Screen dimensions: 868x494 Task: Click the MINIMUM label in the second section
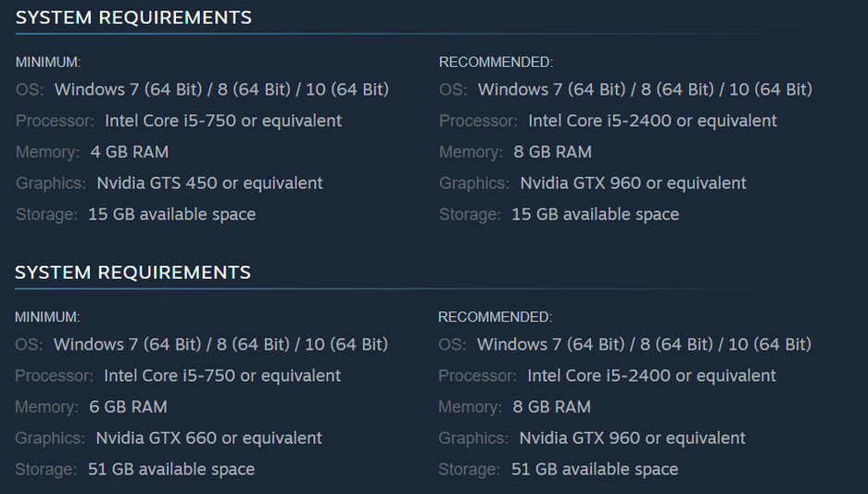[x=47, y=317]
